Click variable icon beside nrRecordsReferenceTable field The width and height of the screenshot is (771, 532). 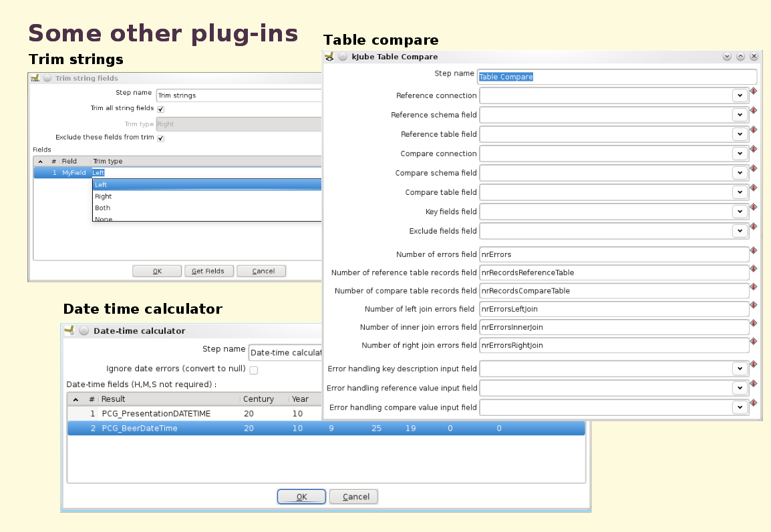click(x=754, y=269)
